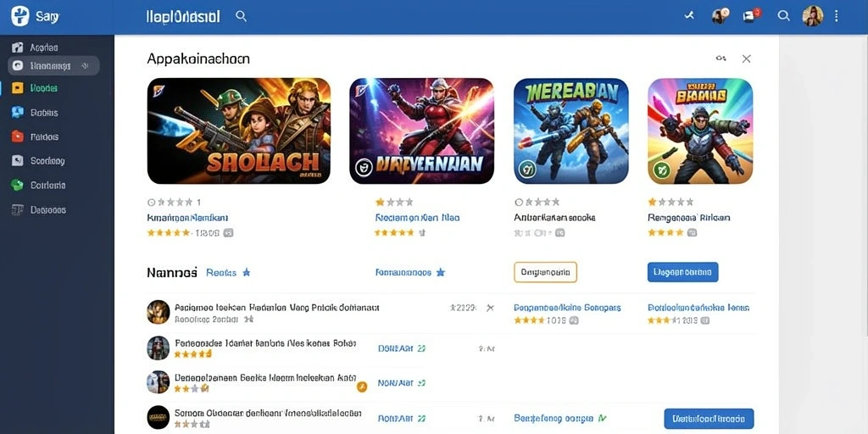
Task: Click the key icon next to panel close
Action: pos(721,58)
